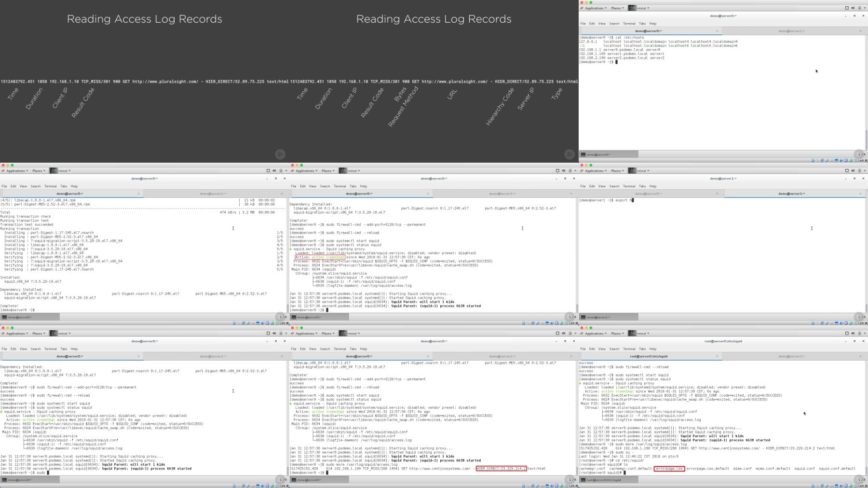Click the power icon in the cat /etc/hosts terminal
Screen dimensions: 868x488
point(859,8)
